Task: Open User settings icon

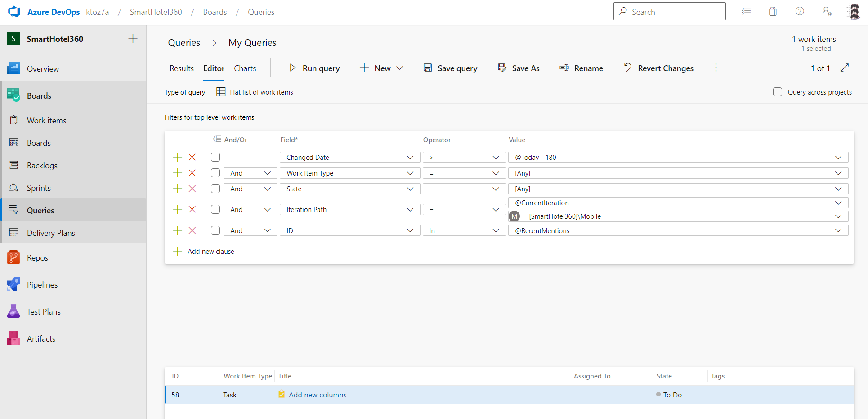Action: pos(827,12)
